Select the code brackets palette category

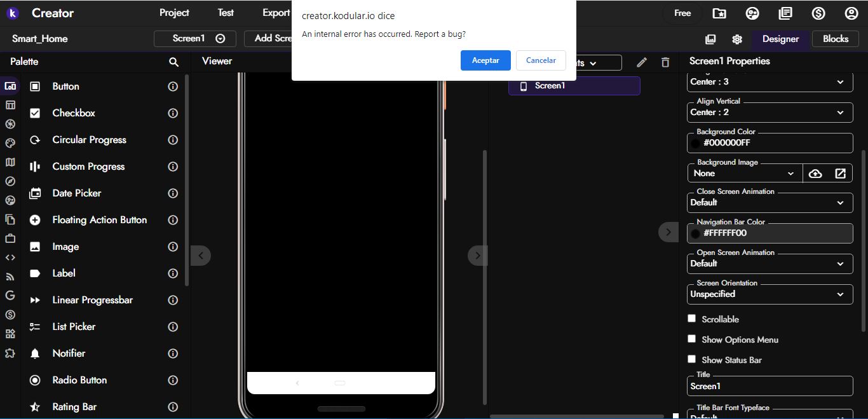tap(10, 258)
